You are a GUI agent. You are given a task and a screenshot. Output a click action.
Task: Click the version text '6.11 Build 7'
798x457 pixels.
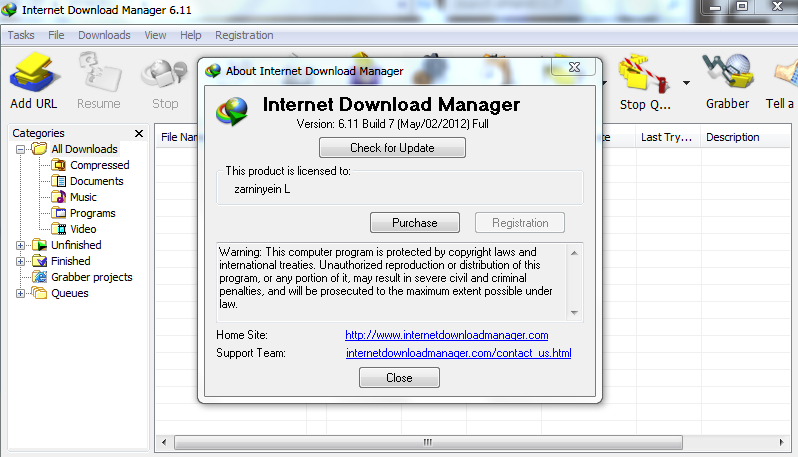366,124
